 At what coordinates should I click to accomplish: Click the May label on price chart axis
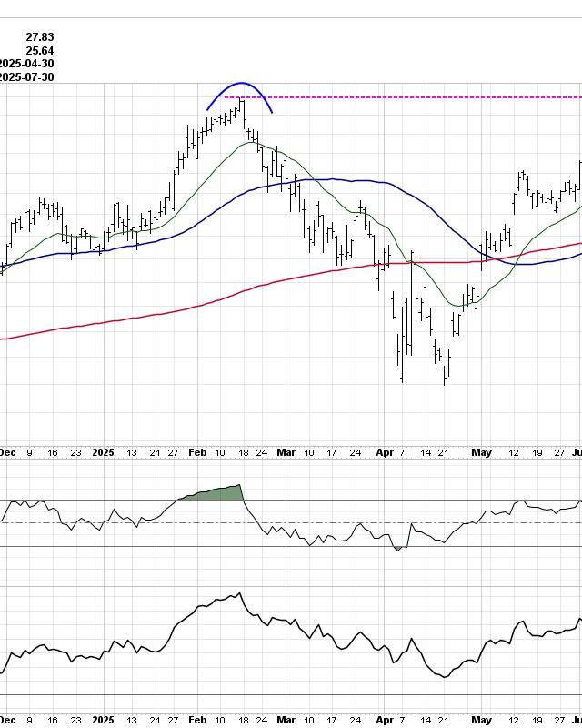tap(482, 452)
